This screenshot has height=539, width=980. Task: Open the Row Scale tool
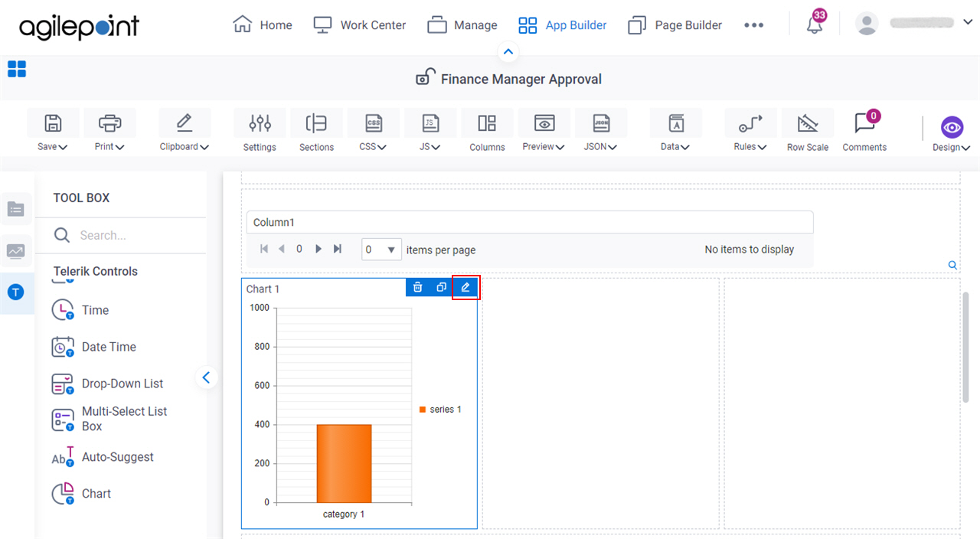pos(807,130)
